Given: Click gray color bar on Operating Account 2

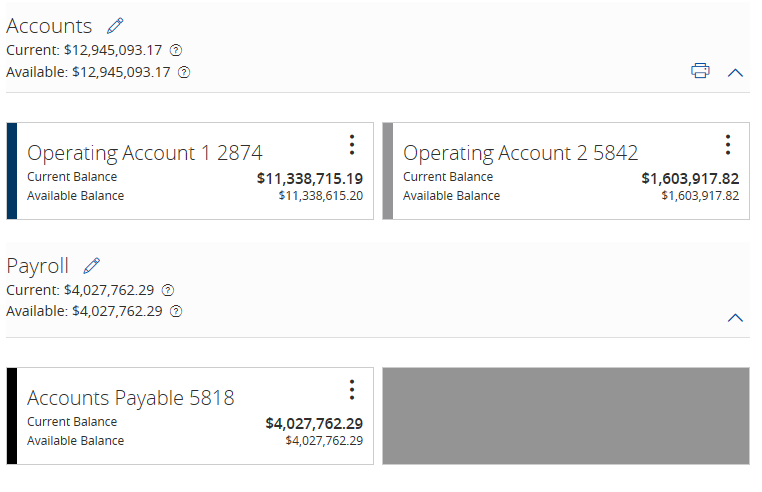Looking at the screenshot, I should pos(388,171).
